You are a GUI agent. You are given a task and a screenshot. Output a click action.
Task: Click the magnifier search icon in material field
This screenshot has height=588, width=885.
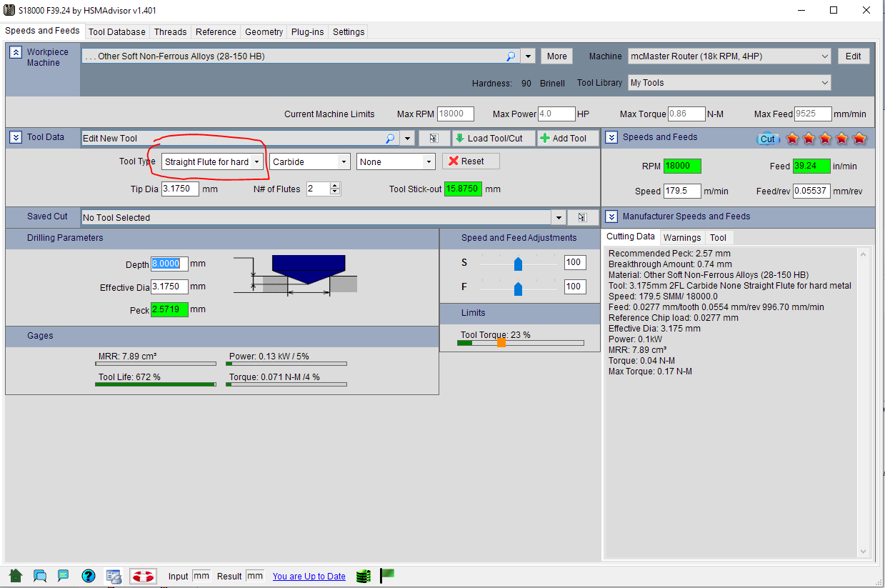[511, 56]
